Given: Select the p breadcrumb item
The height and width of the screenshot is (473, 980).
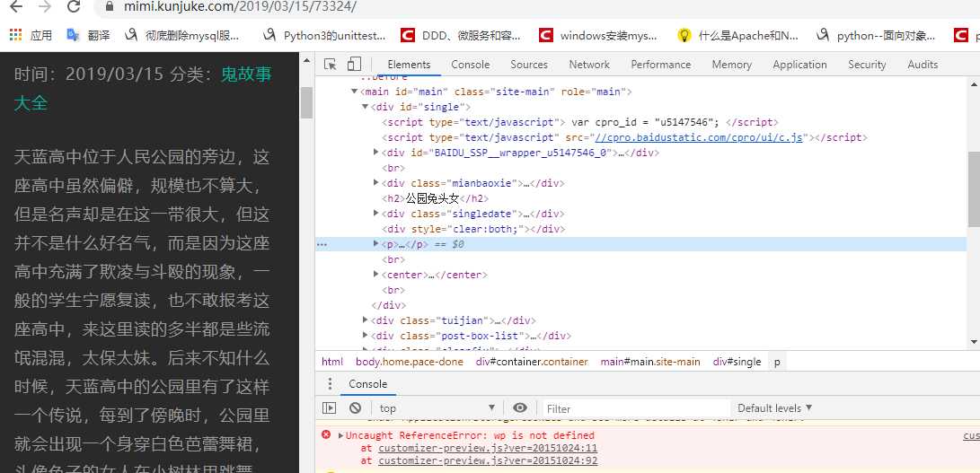Looking at the screenshot, I should 777,362.
